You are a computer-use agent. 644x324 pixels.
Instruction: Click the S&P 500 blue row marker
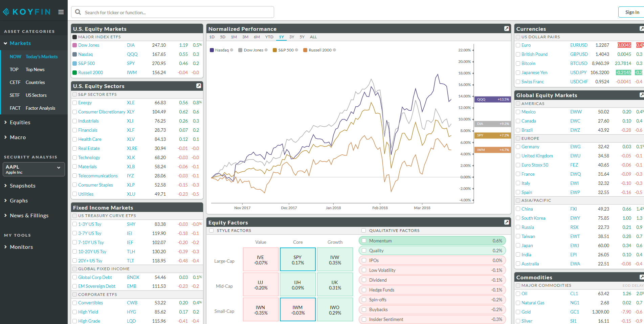75,63
